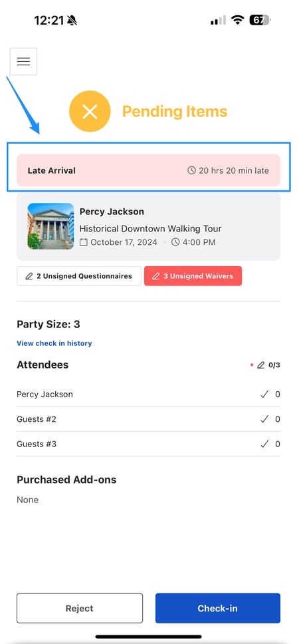
Task: Tap pencil icon in Unsigned Questionnaires button
Action: [x=29, y=276]
